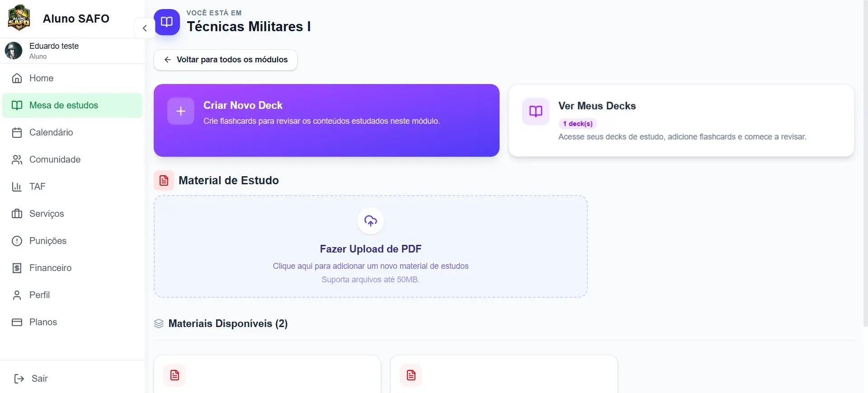The width and height of the screenshot is (868, 393).
Task: Click the Serviços briefcase icon
Action: tap(17, 214)
